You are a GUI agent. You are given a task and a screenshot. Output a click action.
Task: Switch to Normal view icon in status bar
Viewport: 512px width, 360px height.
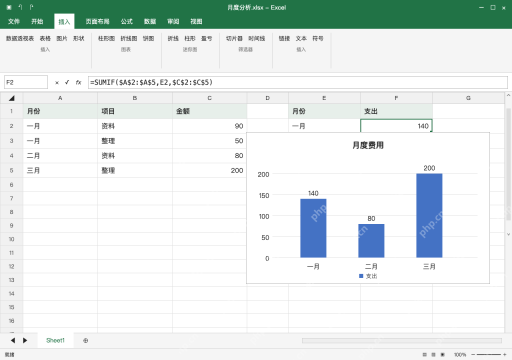click(x=424, y=355)
